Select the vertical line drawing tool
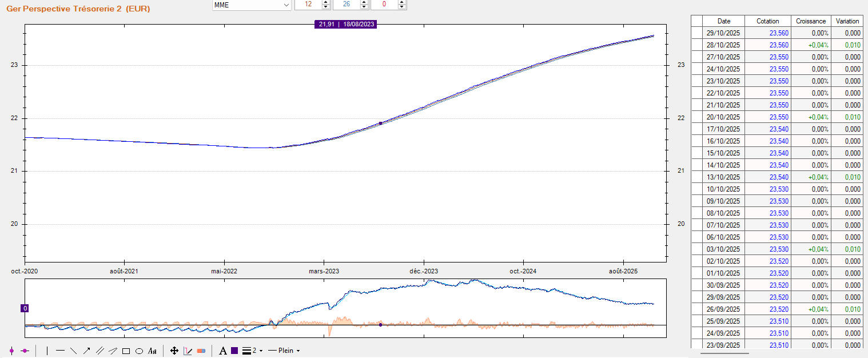The height and width of the screenshot is (358, 868). pyautogui.click(x=47, y=351)
